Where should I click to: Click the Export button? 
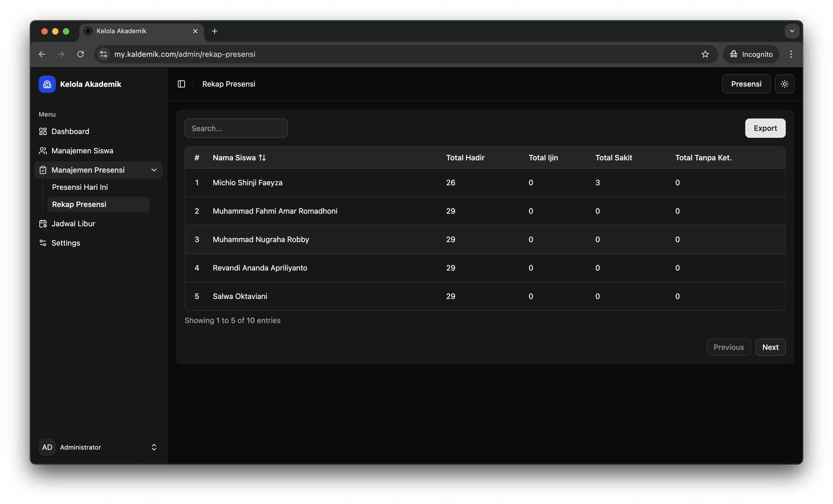tap(765, 128)
